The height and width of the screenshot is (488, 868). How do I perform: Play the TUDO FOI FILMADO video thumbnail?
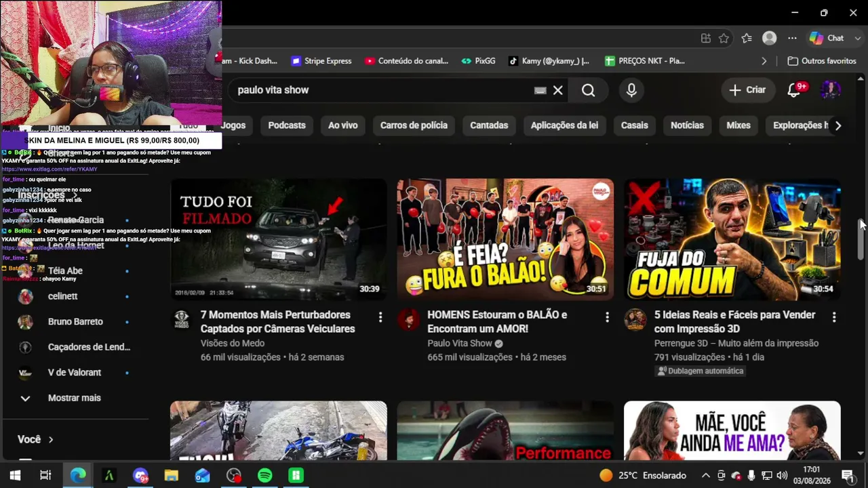click(279, 239)
